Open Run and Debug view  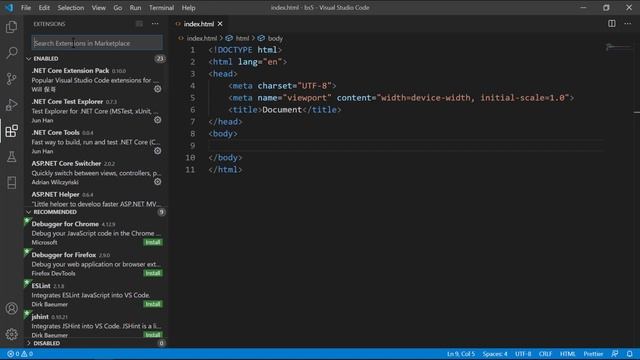tap(11, 105)
